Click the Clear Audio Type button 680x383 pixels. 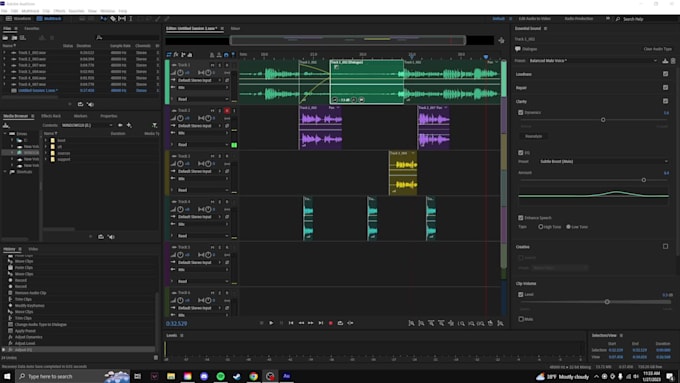tap(657, 49)
